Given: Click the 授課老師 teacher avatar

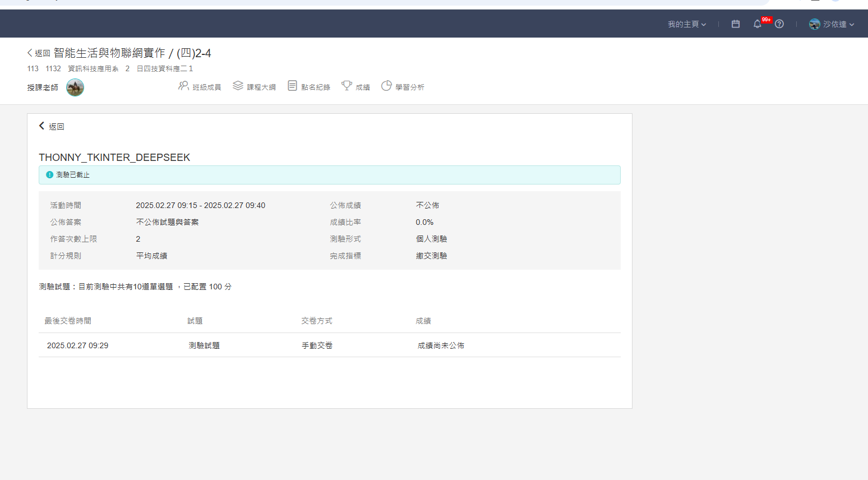Looking at the screenshot, I should (75, 87).
